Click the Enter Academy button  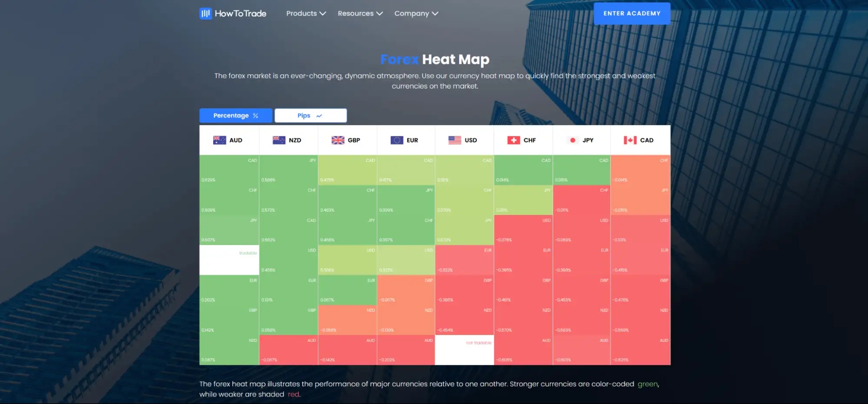(632, 13)
